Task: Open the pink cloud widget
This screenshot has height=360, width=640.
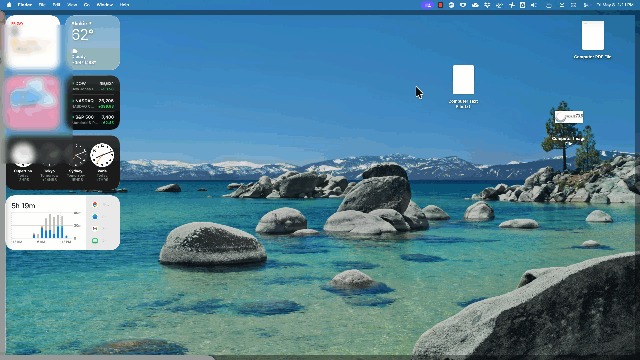Action: tap(33, 102)
